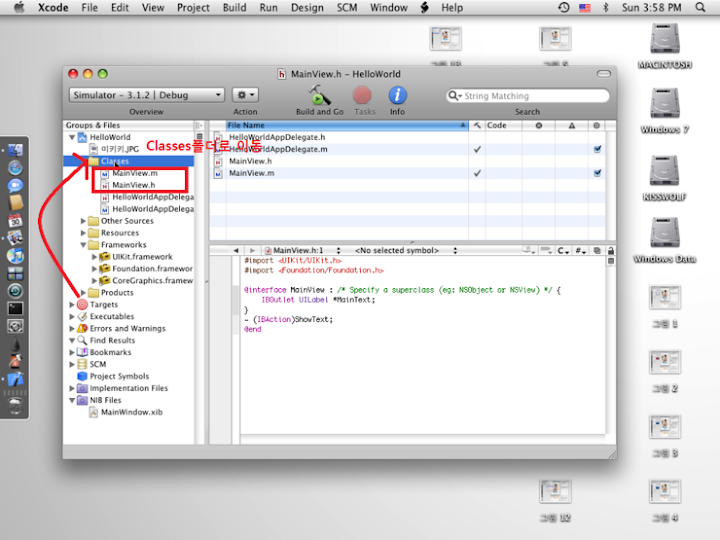This screenshot has height=540, width=720.
Task: Expand Foundation.framework
Action: pos(94,269)
